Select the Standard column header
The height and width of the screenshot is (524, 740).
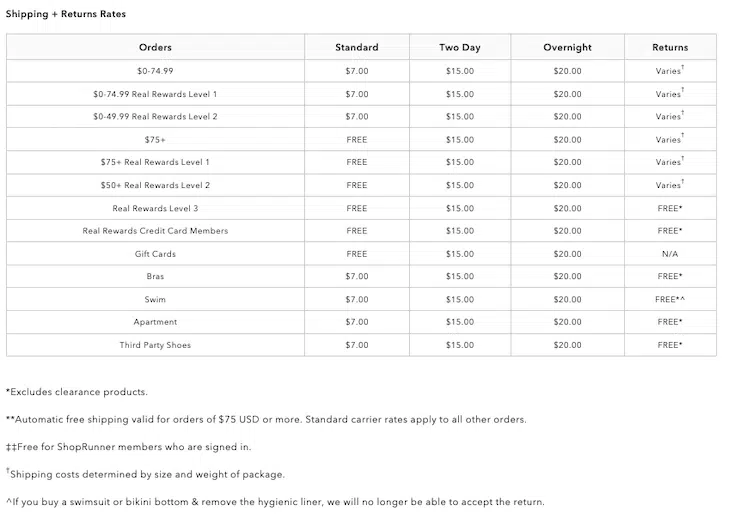[x=357, y=47]
